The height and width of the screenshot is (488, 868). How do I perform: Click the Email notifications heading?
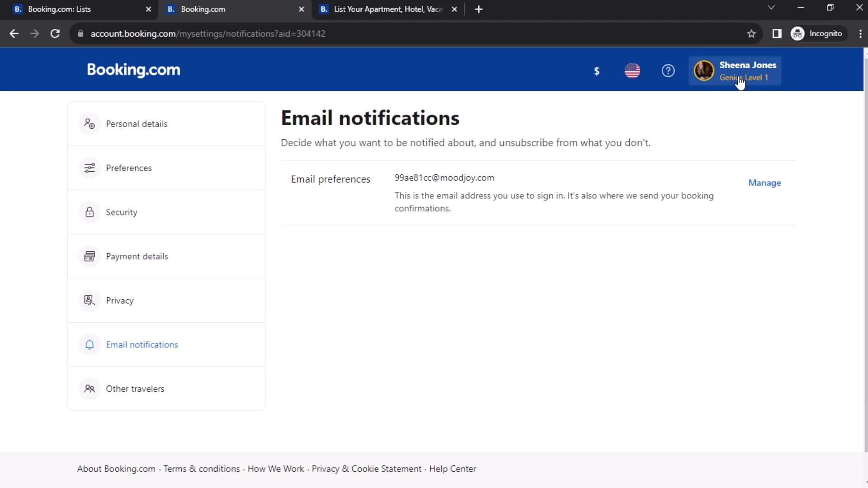pyautogui.click(x=370, y=118)
